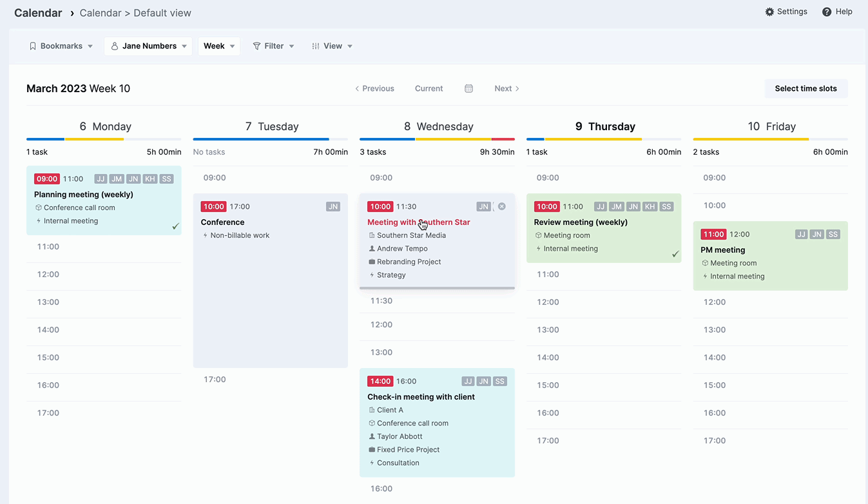Viewport: 868px width, 504px height.
Task: Expand the Filter dropdown
Action: pos(274,46)
